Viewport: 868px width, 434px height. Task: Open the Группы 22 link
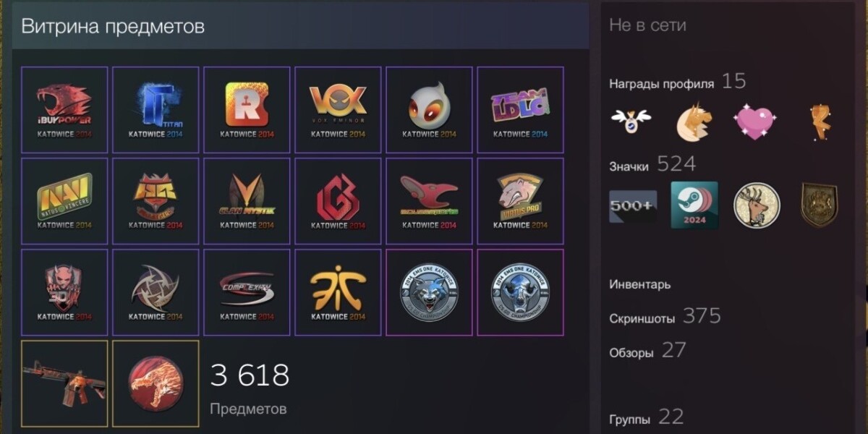pyautogui.click(x=646, y=418)
